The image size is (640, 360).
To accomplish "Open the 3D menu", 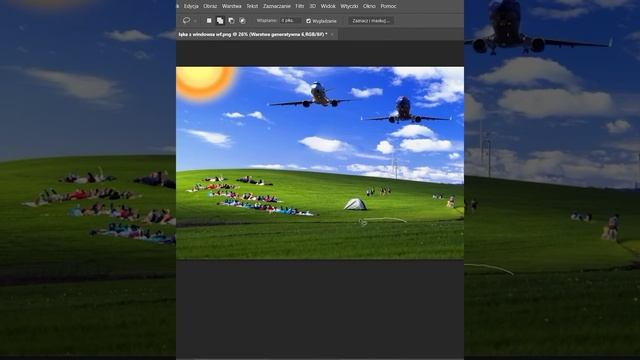I will [313, 6].
